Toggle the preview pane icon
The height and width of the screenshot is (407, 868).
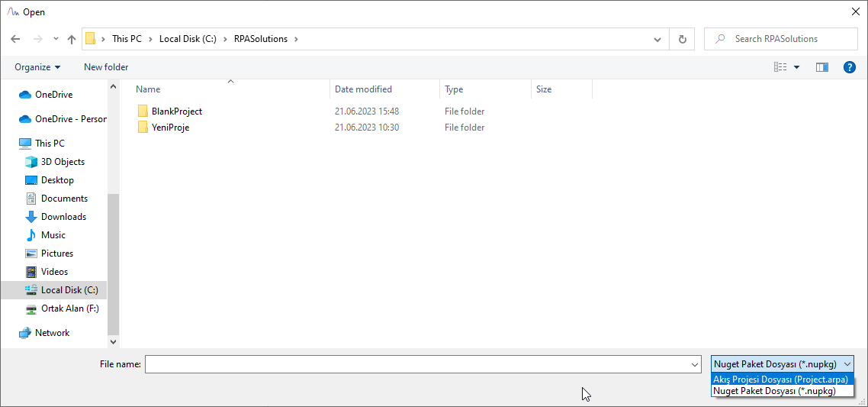821,67
